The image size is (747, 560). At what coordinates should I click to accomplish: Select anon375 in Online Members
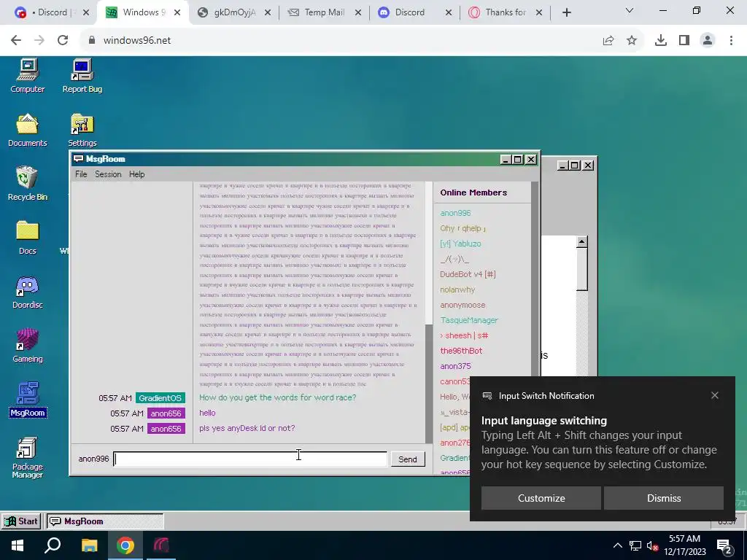[455, 366]
